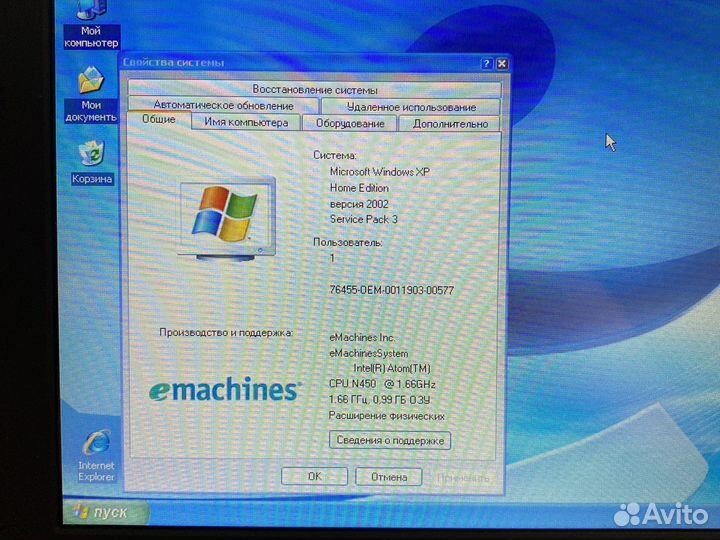Click the Home Edition text

(x=359, y=188)
